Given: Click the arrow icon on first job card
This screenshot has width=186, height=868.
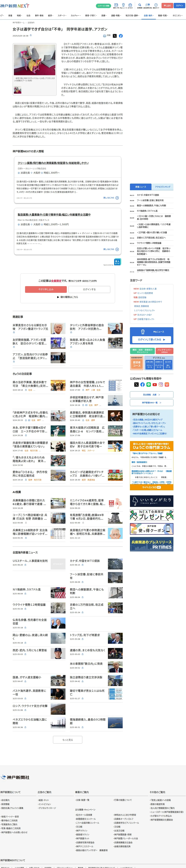Looking at the screenshot, I should click(x=117, y=198).
